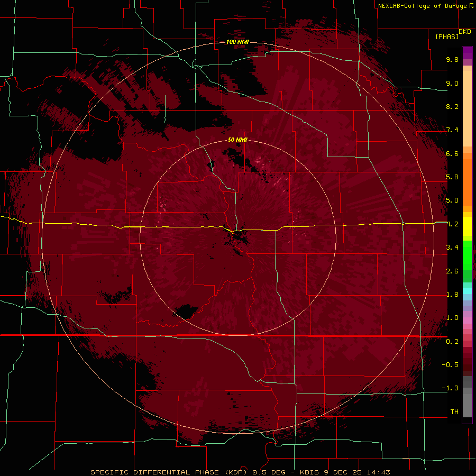Viewport: 476px width, 476px height.
Task: Pick the pink segment of the color bar
Action: [x=467, y=321]
